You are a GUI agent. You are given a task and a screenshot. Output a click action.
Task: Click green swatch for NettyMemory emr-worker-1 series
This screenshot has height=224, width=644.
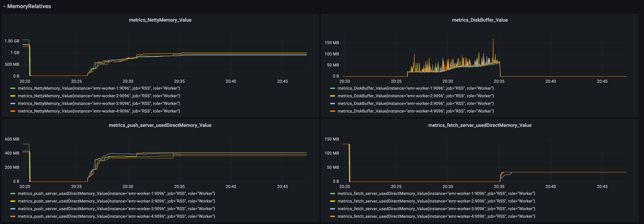tap(13, 88)
